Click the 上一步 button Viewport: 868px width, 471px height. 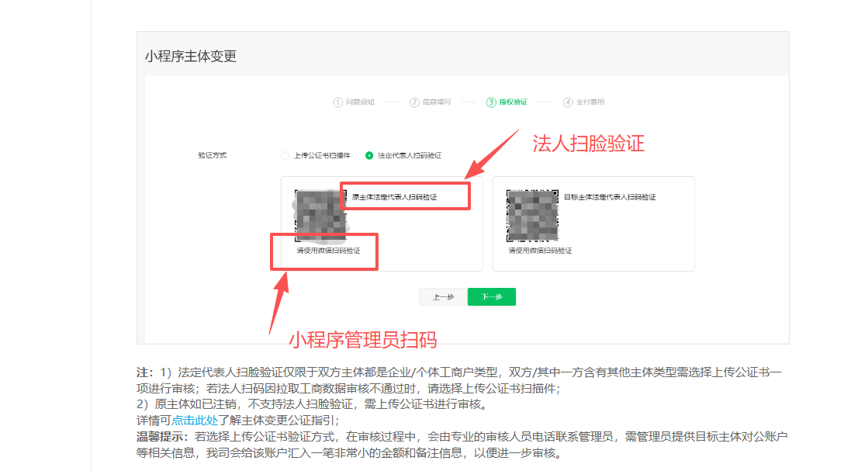tap(443, 297)
